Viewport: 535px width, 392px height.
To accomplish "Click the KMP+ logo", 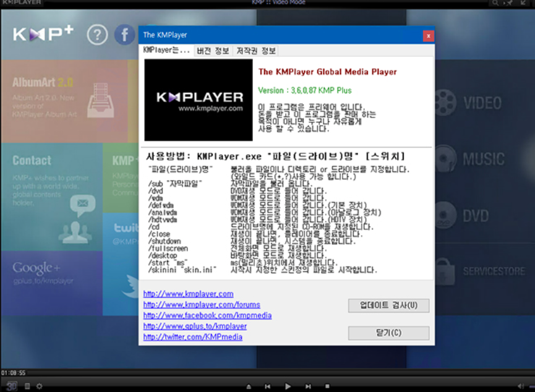I will [43, 34].
